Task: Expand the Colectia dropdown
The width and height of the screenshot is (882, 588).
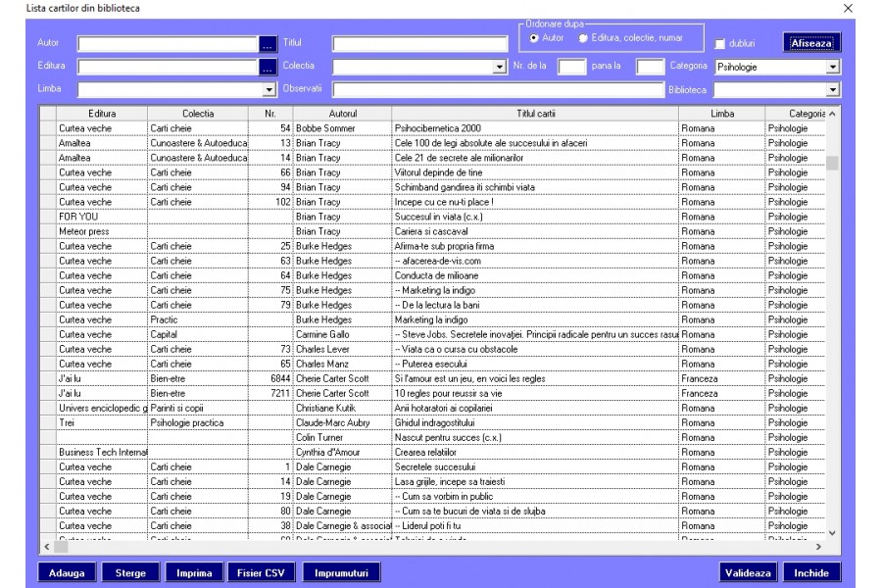Action: [499, 67]
